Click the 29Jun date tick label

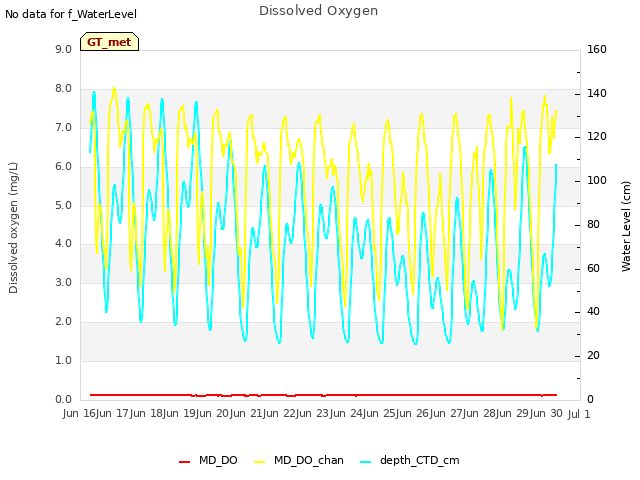pyautogui.click(x=531, y=413)
